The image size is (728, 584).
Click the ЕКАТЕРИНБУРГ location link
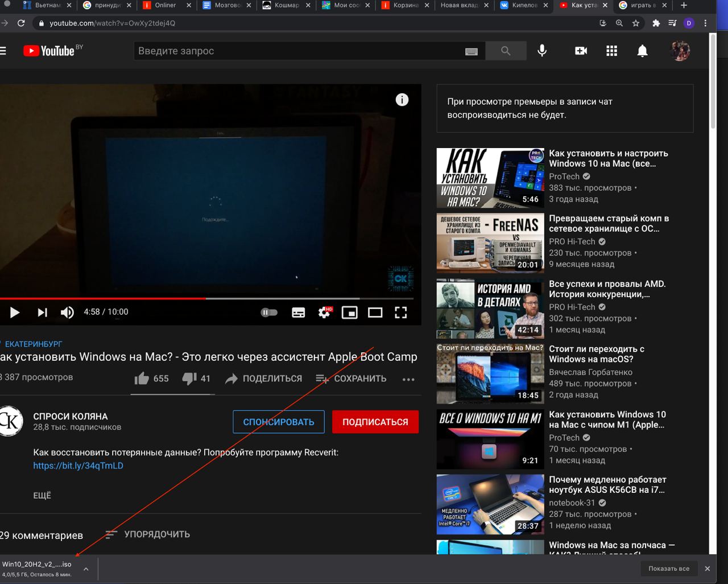tap(33, 344)
